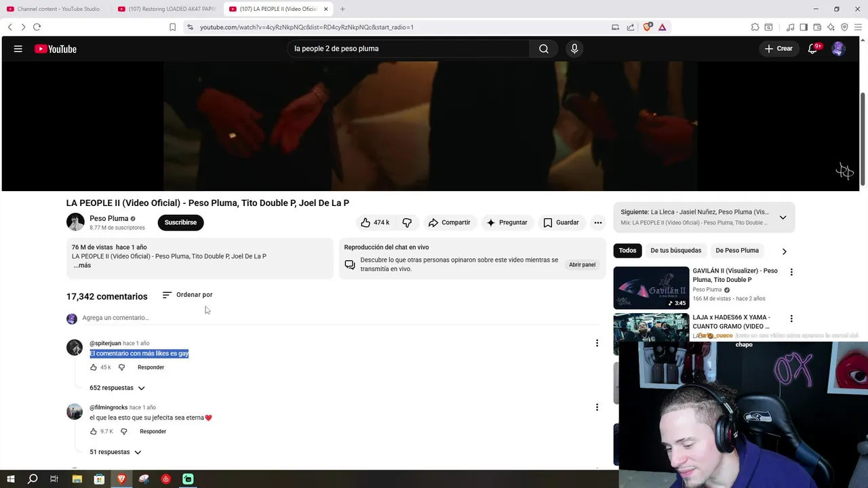Switch to Restoring LOADED AK47 tab

pos(167,9)
